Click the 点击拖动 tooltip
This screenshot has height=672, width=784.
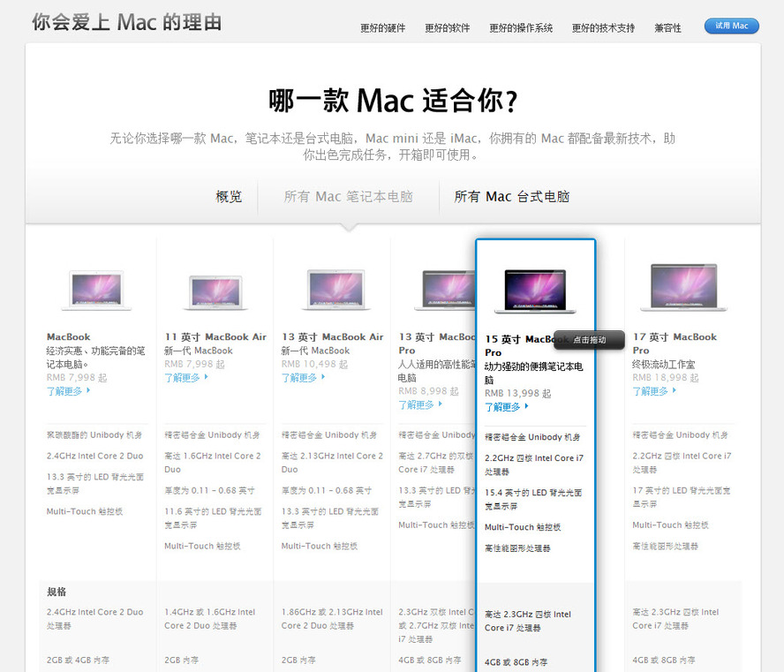pyautogui.click(x=589, y=340)
